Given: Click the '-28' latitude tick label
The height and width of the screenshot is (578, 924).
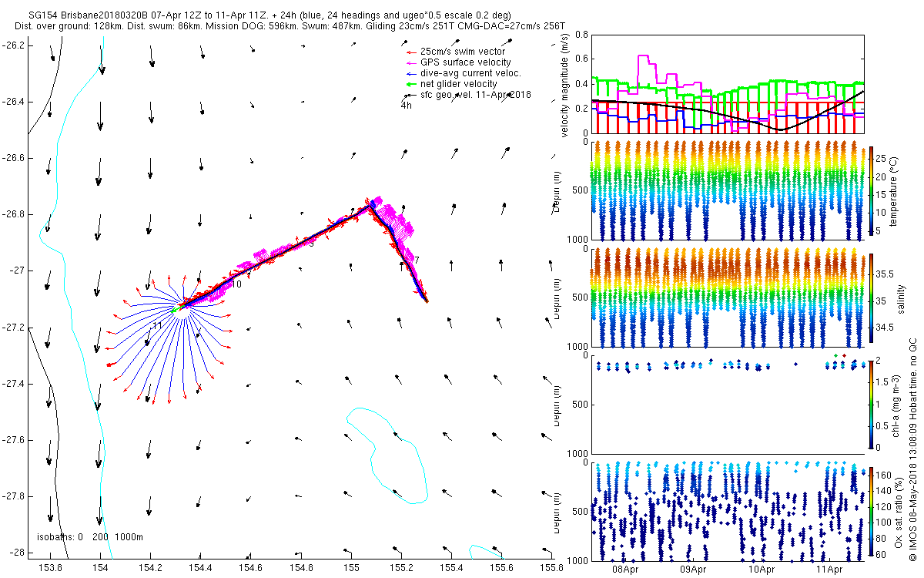Looking at the screenshot, I should pos(15,553).
